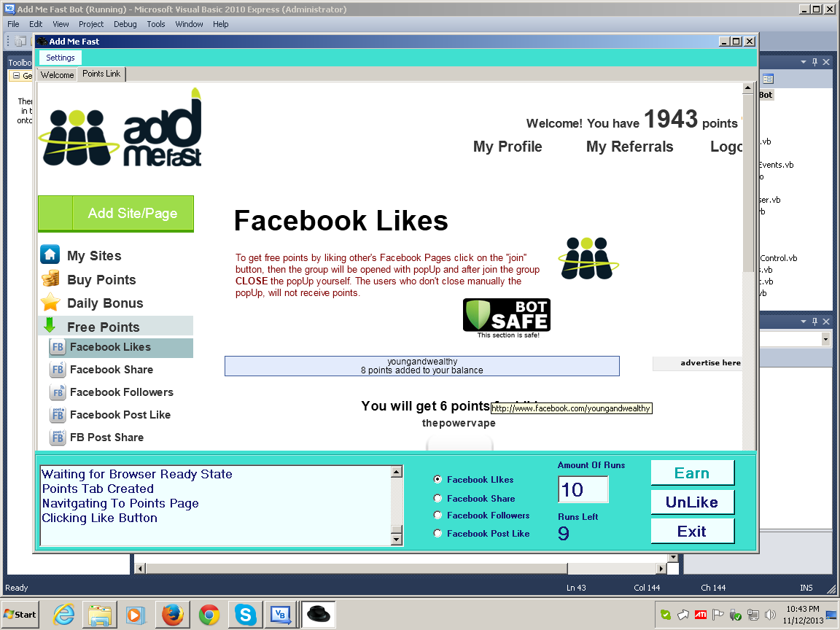The height and width of the screenshot is (630, 840).
Task: Open Internet Explorer from the taskbar
Action: (63, 614)
